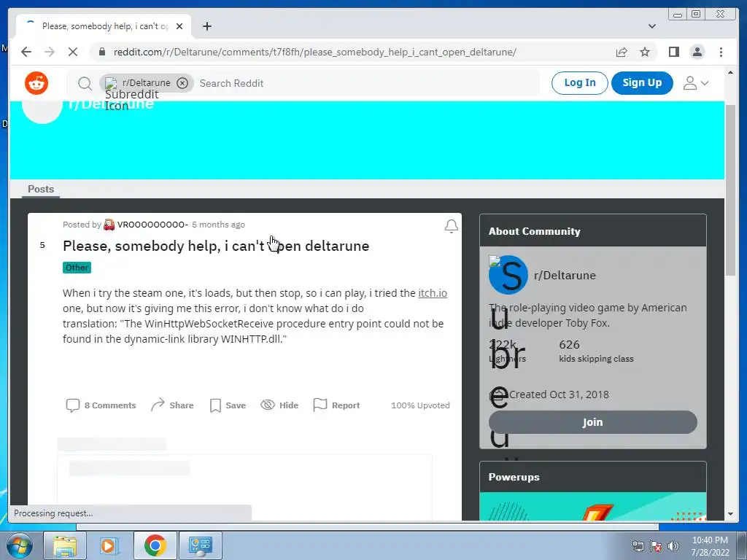Click the r/Deltarune community avatar icon
747x560 pixels.
(x=508, y=275)
